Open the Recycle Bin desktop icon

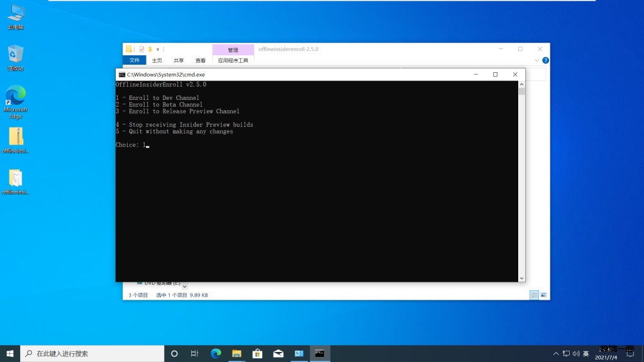16,57
